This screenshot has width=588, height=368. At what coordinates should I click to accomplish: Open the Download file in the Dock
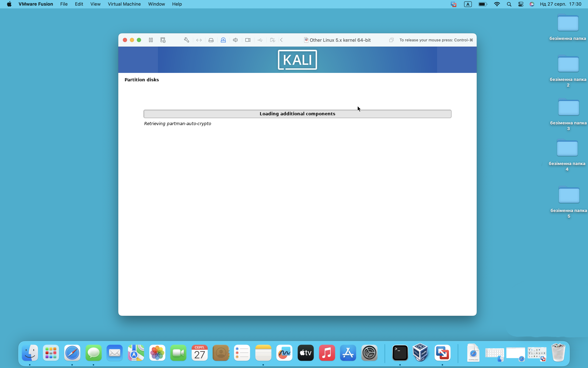coord(473,353)
